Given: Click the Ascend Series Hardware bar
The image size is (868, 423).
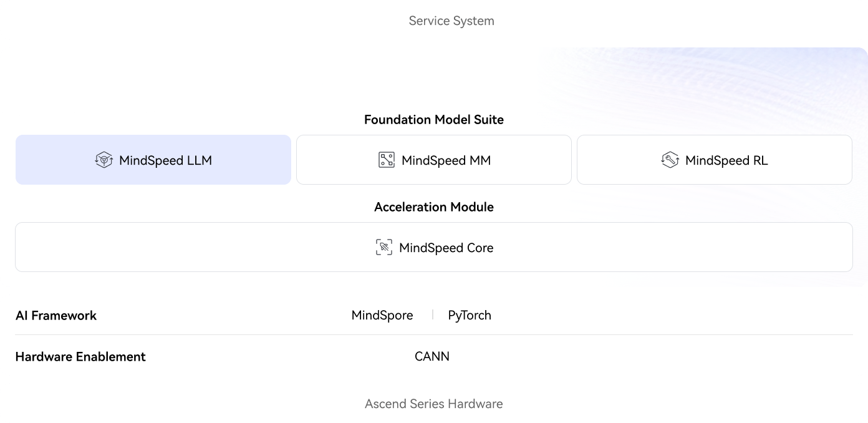Looking at the screenshot, I should (x=434, y=404).
